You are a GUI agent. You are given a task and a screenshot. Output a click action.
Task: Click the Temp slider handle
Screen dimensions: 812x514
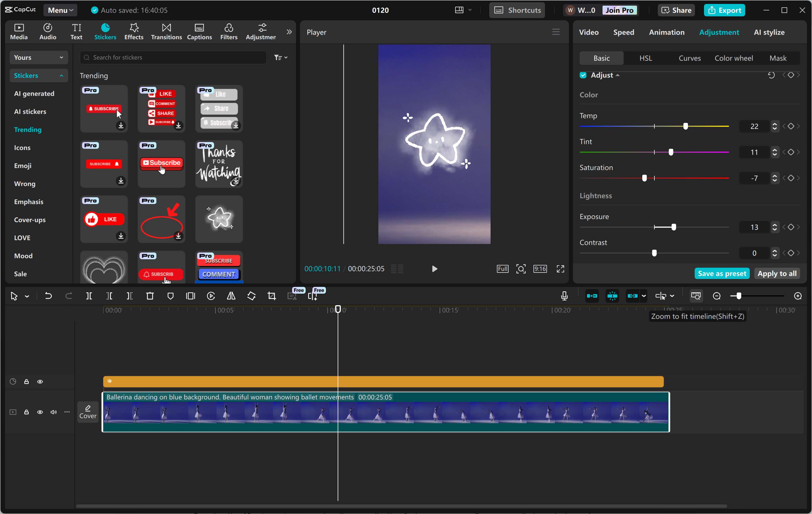pos(685,126)
